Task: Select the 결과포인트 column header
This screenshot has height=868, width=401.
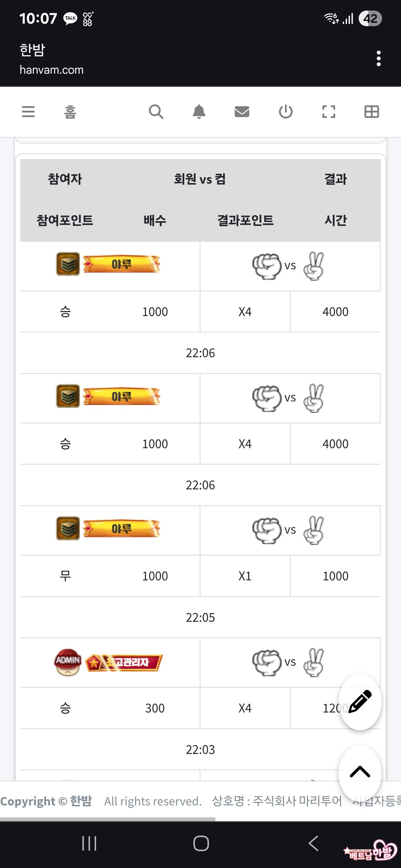Action: (245, 220)
